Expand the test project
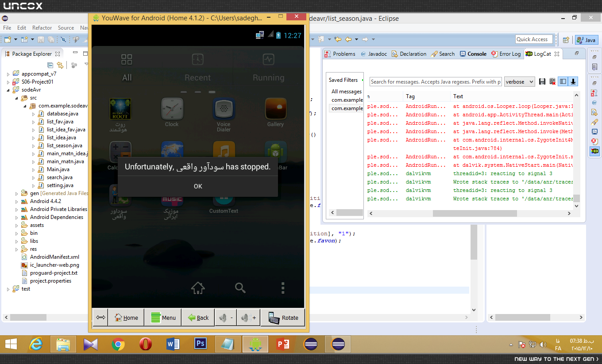The image size is (602, 364). point(8,289)
